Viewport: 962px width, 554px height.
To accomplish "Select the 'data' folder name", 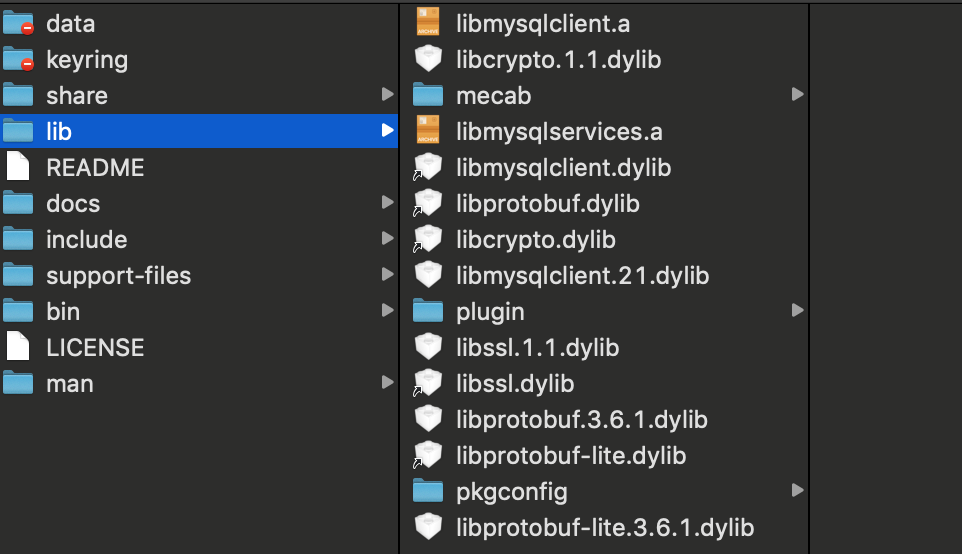I will coord(71,24).
